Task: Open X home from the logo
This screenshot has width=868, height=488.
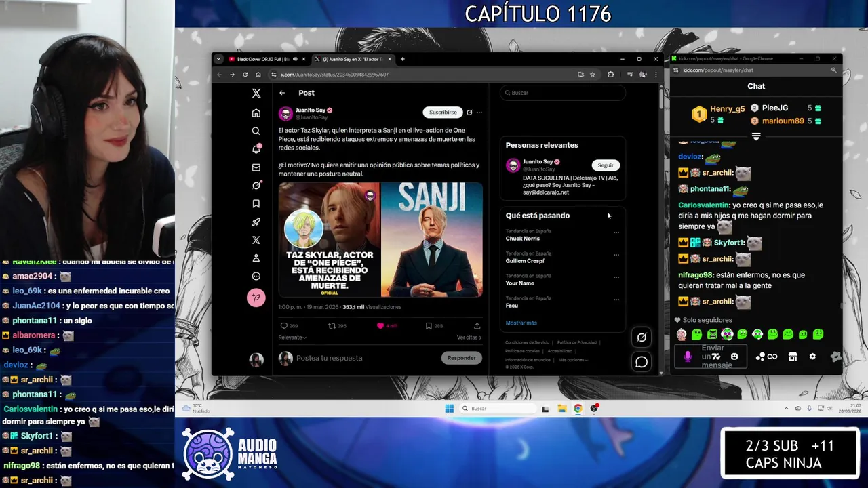Action: pos(256,94)
